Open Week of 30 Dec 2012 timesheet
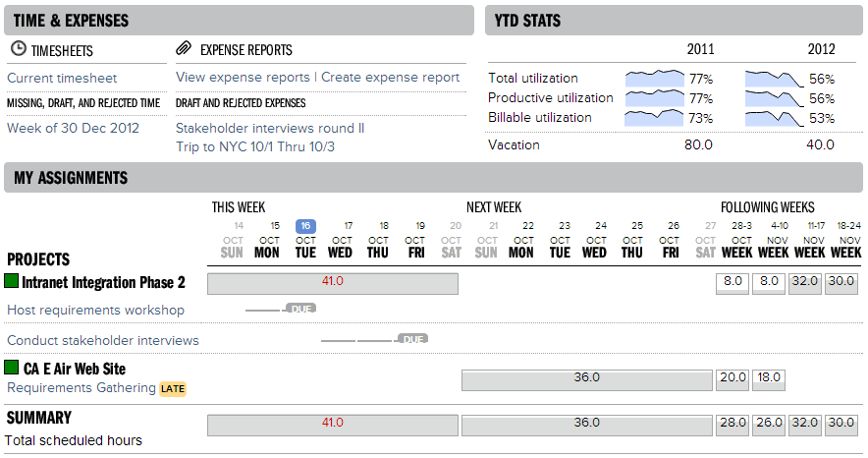Viewport: 868px width, 458px height. point(73,128)
